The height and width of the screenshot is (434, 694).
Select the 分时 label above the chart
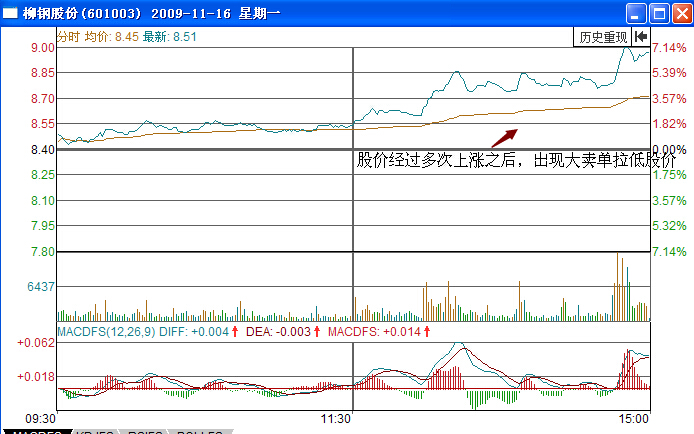click(68, 37)
